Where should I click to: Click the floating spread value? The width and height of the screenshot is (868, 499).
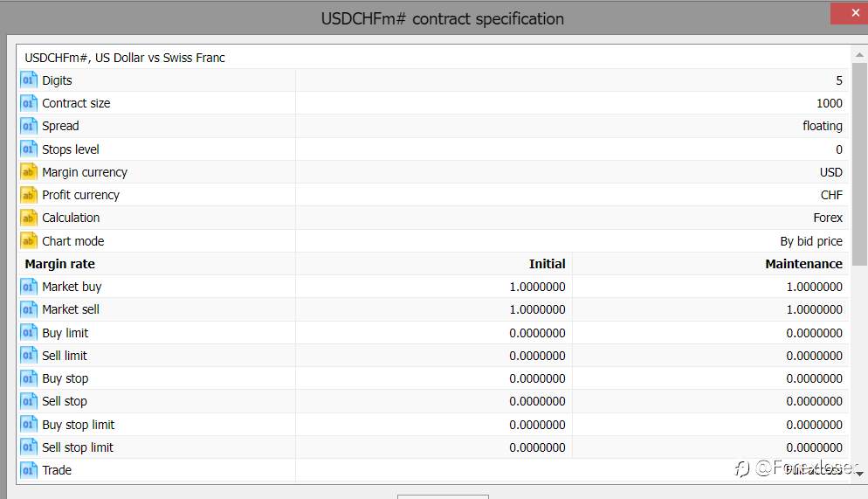(x=823, y=126)
